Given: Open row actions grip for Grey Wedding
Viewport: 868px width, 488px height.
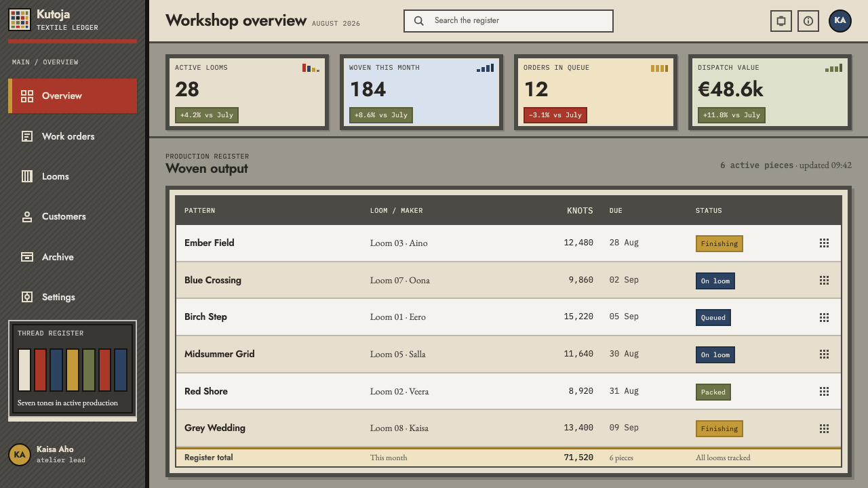Looking at the screenshot, I should tap(825, 428).
